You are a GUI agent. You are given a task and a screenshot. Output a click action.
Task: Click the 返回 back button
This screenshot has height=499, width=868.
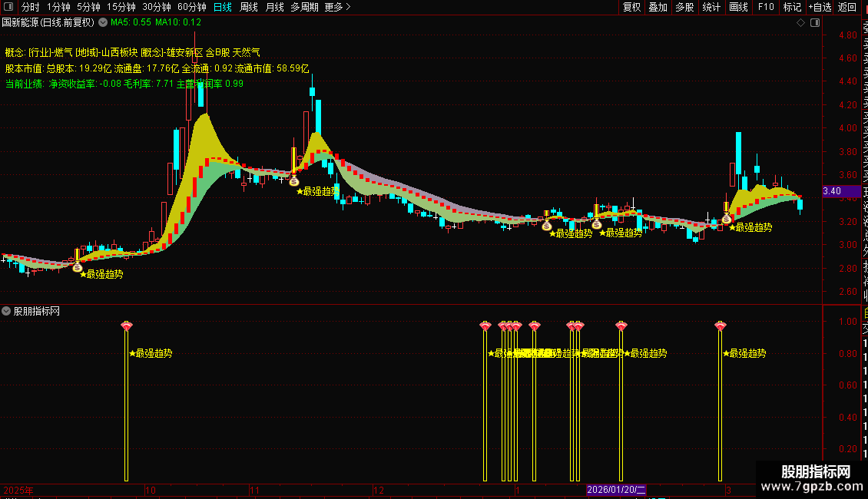pyautogui.click(x=847, y=7)
